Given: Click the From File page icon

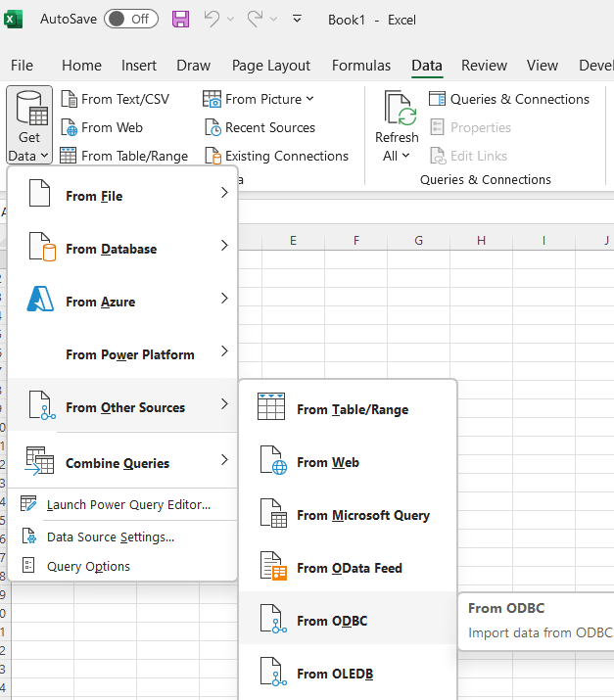Looking at the screenshot, I should [40, 193].
